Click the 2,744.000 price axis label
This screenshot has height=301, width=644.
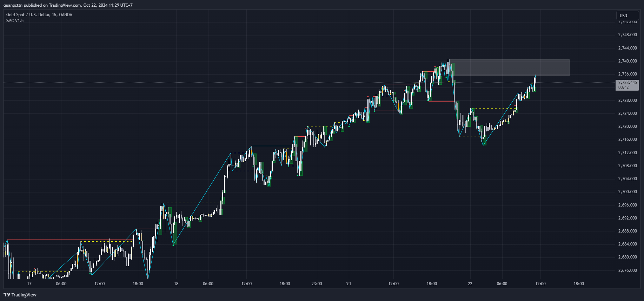point(628,48)
